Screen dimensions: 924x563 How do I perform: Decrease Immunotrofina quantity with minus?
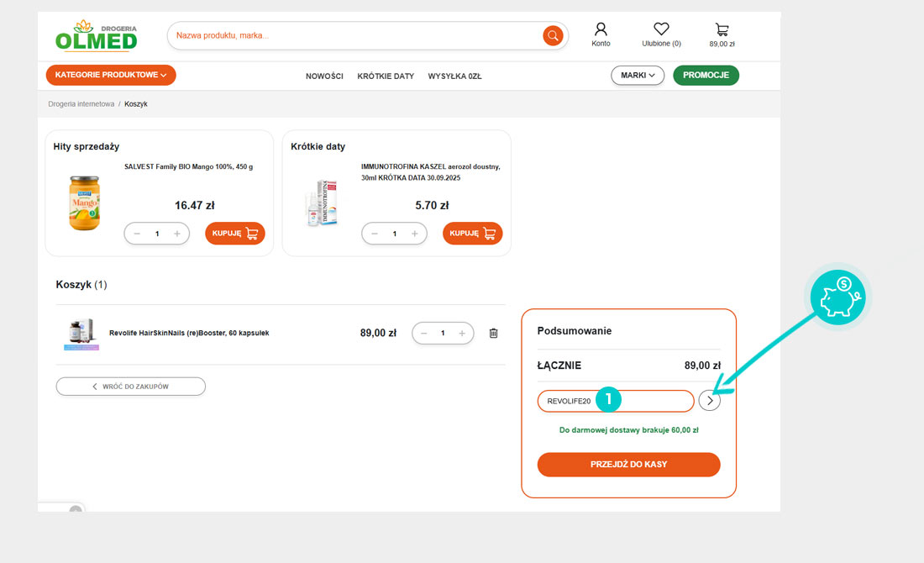pyautogui.click(x=375, y=234)
